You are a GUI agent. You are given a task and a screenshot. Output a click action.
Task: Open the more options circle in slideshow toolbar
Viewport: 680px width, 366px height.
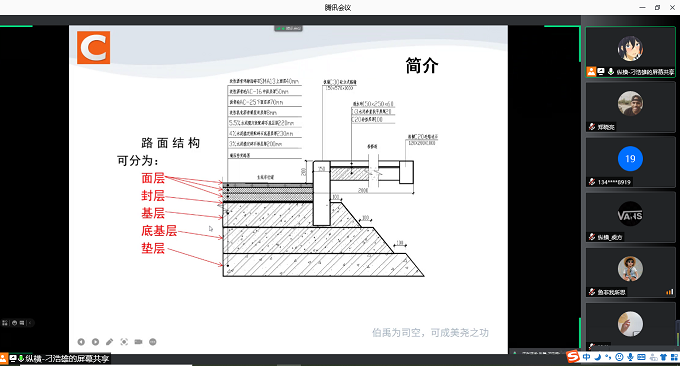click(153, 342)
